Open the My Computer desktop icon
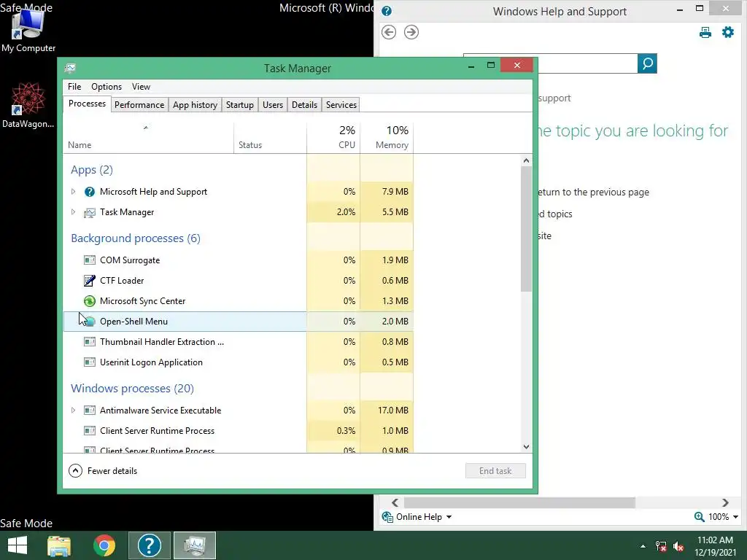Screen dimensions: 747x560 [28, 29]
